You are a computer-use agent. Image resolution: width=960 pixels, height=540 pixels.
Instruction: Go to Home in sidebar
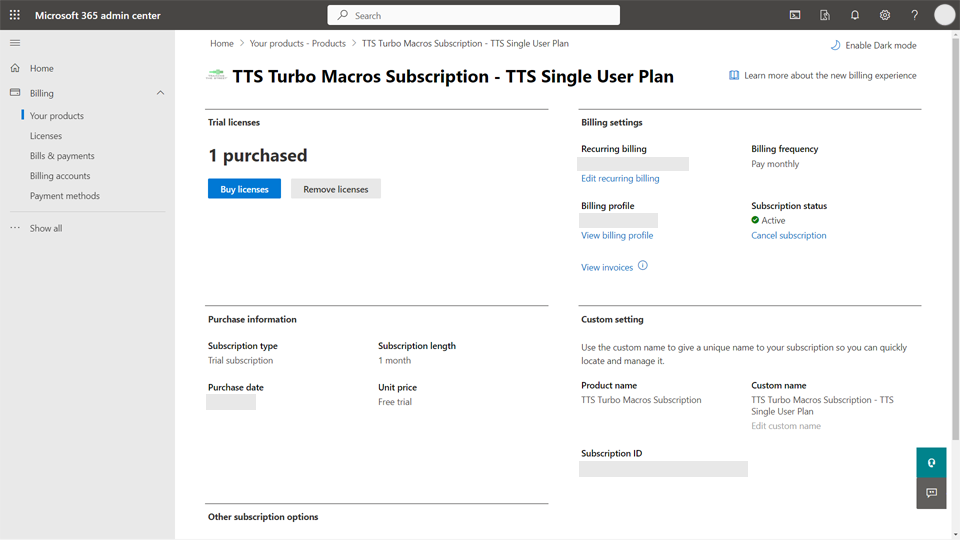42,68
